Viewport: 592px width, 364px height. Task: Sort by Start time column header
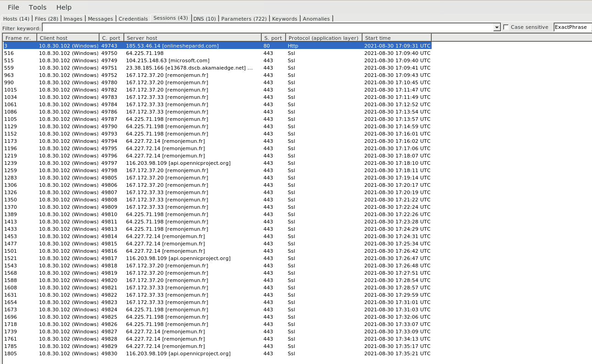[x=397, y=38]
